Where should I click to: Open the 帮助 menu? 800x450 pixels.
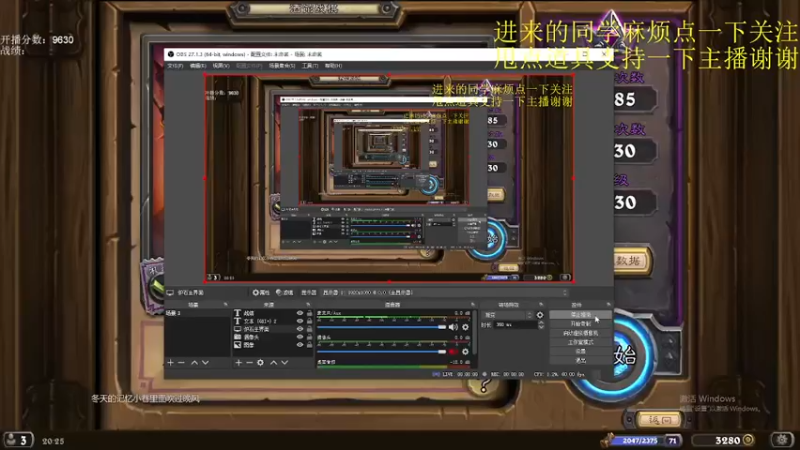(333, 66)
